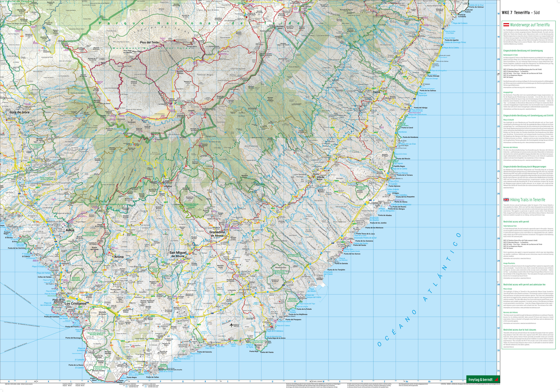Click the Arona town label
The image size is (560, 392).
coord(119,257)
